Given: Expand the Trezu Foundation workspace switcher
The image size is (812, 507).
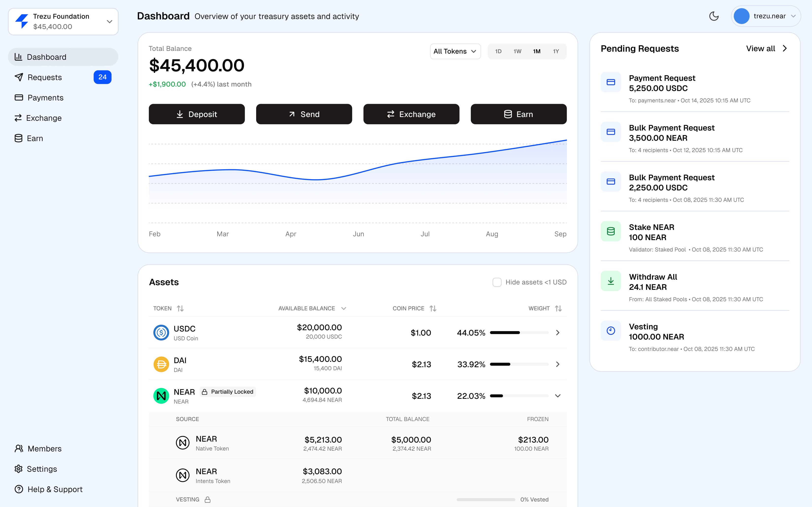Looking at the screenshot, I should 109,21.
